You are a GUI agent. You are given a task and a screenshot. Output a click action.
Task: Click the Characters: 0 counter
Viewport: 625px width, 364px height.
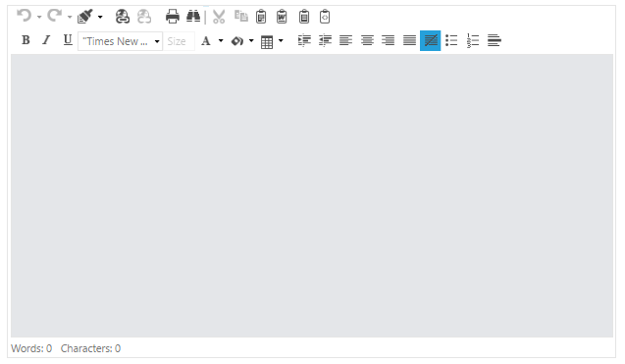click(90, 348)
